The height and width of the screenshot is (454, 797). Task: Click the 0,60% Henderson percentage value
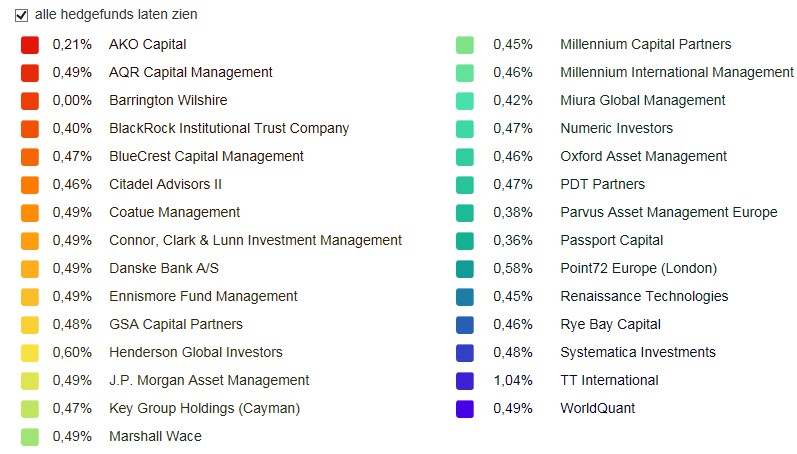pyautogui.click(x=72, y=353)
